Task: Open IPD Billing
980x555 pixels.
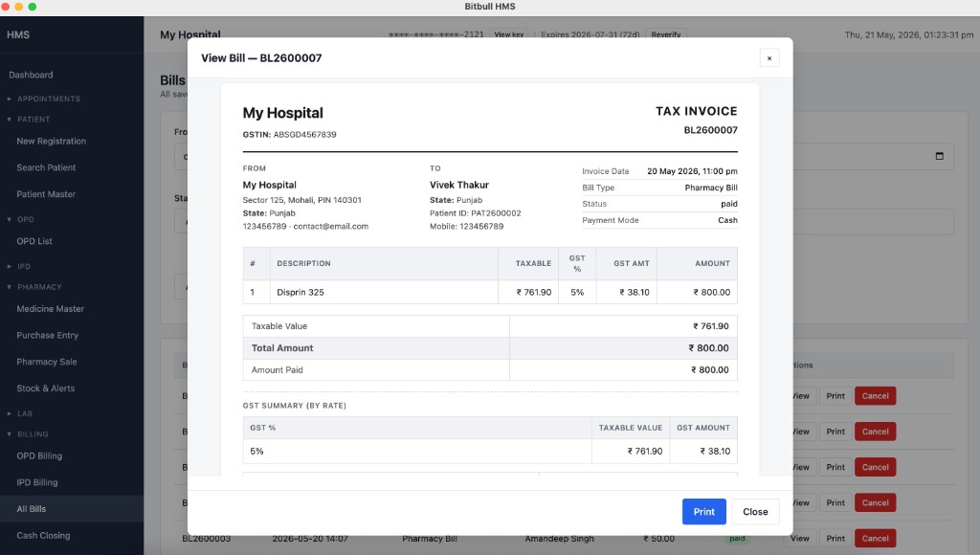Action: (x=37, y=482)
